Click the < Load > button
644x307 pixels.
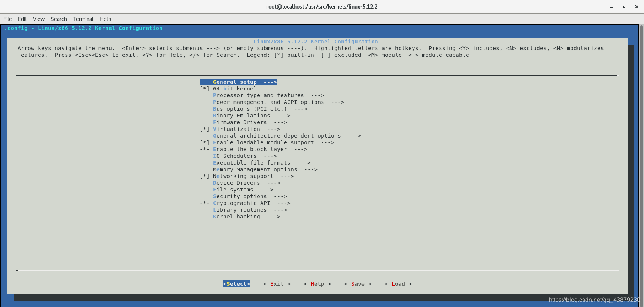click(x=398, y=284)
